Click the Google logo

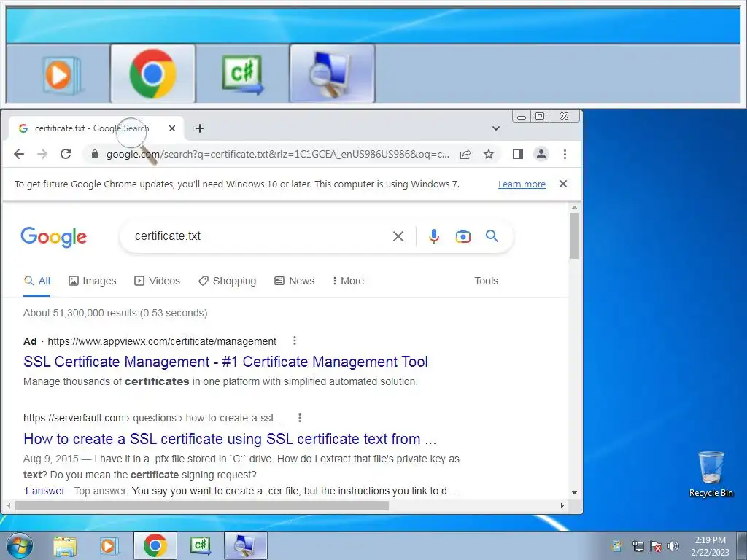pos(54,237)
